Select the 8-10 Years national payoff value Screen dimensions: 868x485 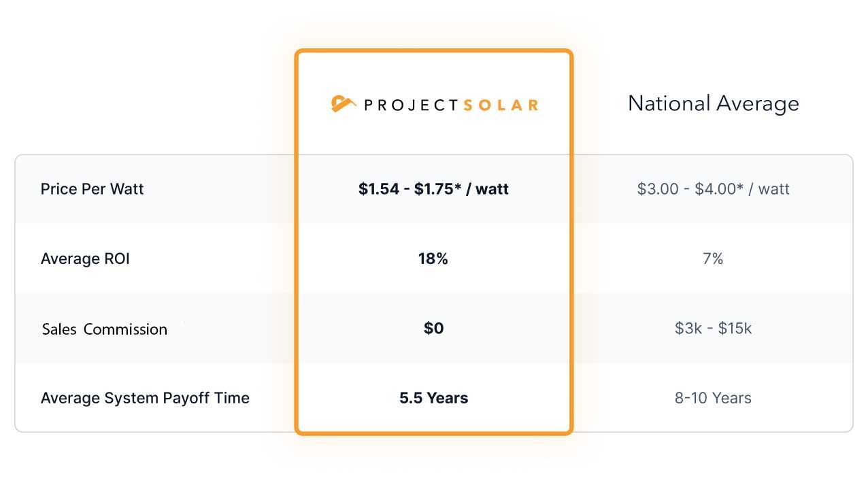(x=713, y=398)
